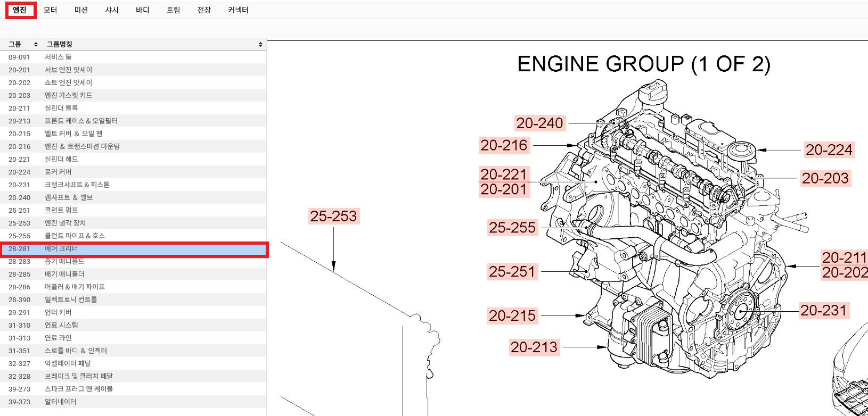Image resolution: width=868 pixels, height=416 pixels.
Task: Click diagram label 20-201
Action: pos(504,189)
